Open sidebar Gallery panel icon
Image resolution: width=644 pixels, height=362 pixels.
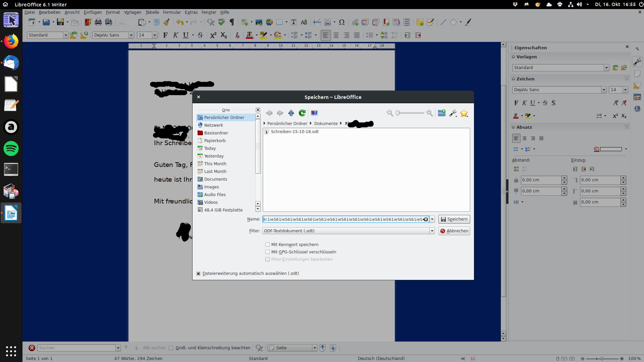(637, 97)
